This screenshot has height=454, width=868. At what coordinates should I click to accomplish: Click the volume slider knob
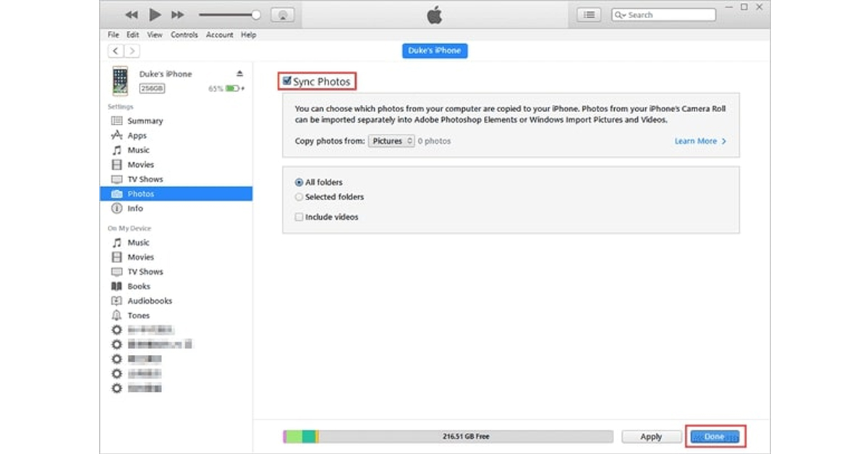[x=256, y=14]
